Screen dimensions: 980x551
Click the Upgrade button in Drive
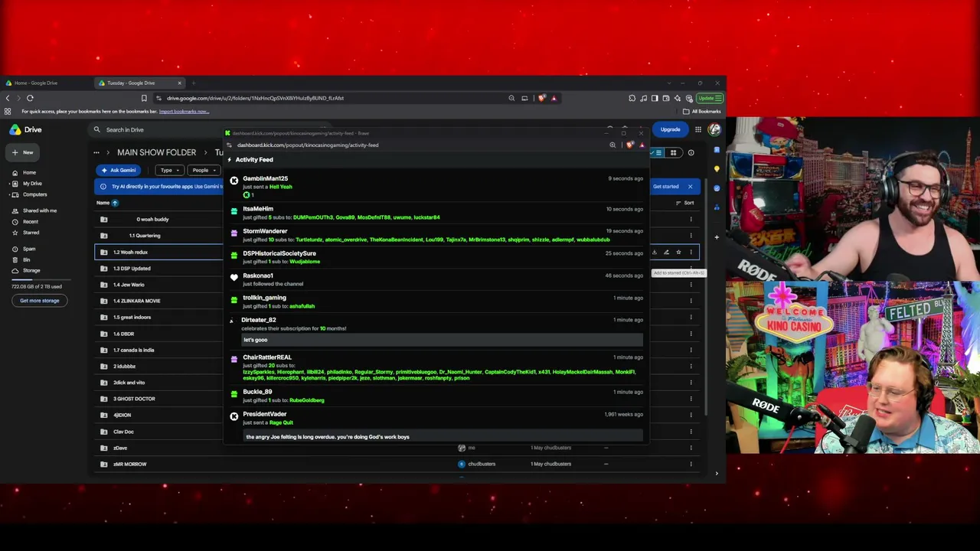click(x=670, y=129)
